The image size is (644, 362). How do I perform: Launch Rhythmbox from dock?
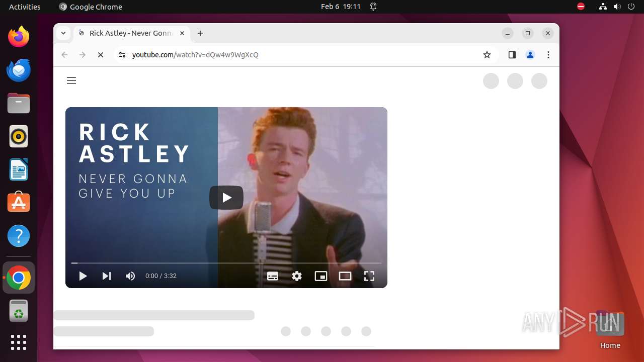[x=19, y=136]
